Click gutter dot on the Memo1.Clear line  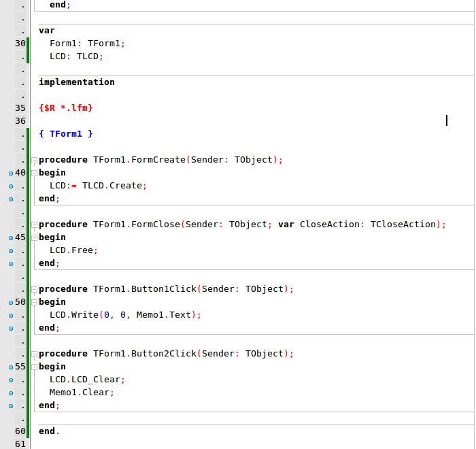click(11, 393)
